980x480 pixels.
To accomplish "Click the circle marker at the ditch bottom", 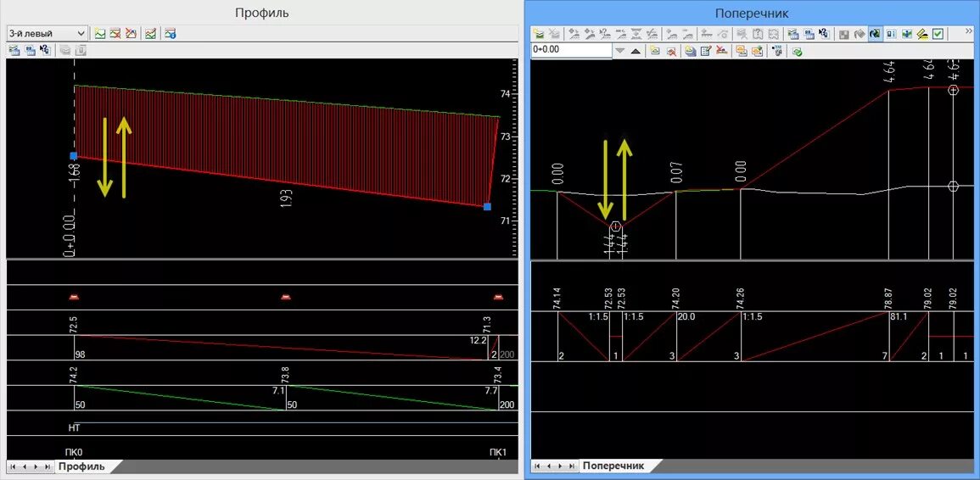I will tap(616, 226).
